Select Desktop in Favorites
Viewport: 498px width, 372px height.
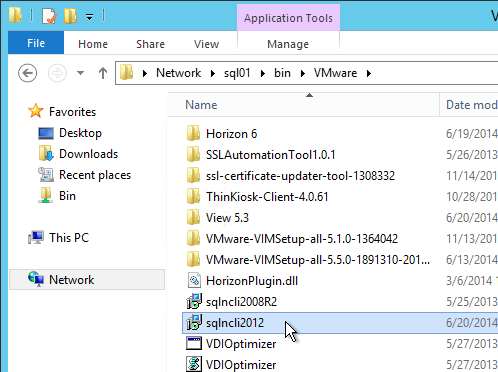(x=80, y=133)
